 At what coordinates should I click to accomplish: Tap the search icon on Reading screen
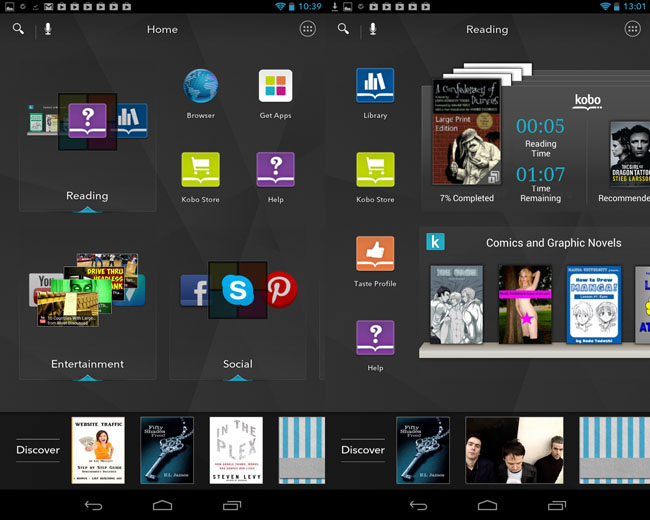[343, 29]
